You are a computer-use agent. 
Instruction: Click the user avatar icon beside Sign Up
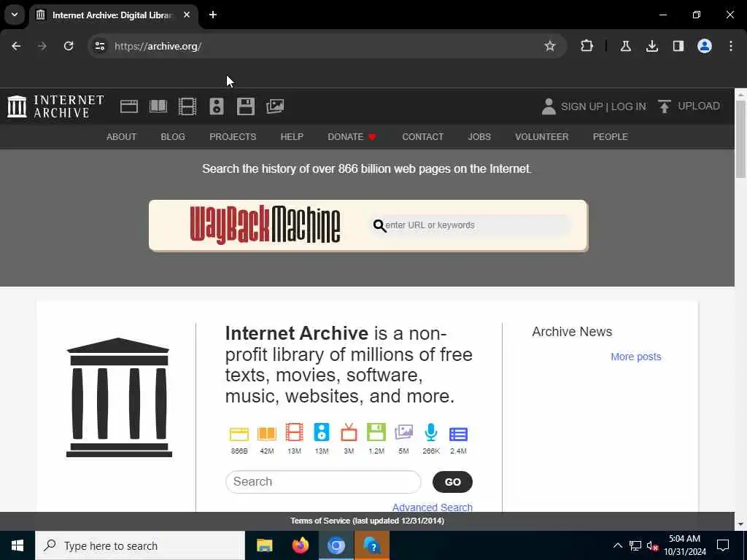point(549,106)
